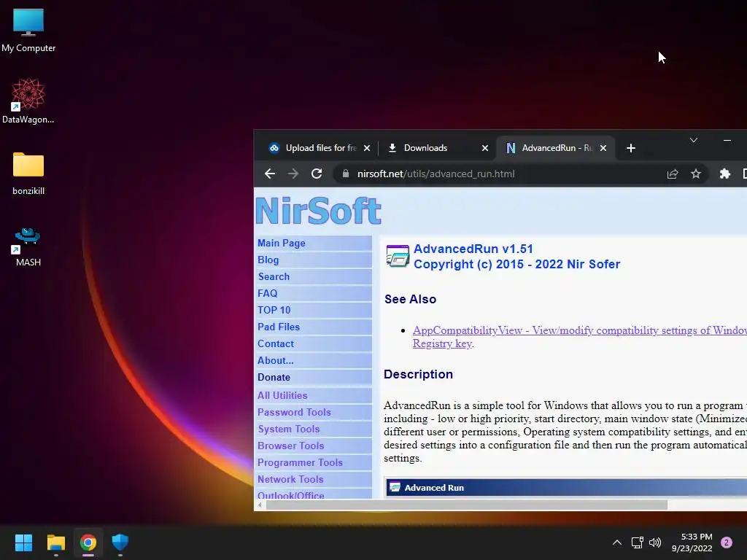Click the Advanced Run screenshot title
The image size is (747, 560).
click(434, 488)
